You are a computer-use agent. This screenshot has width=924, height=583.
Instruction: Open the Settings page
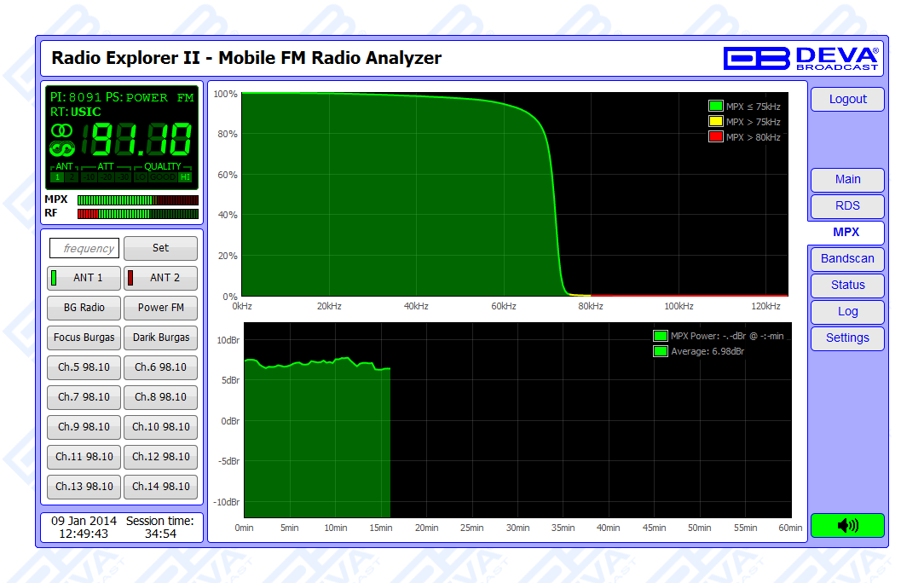click(x=846, y=338)
